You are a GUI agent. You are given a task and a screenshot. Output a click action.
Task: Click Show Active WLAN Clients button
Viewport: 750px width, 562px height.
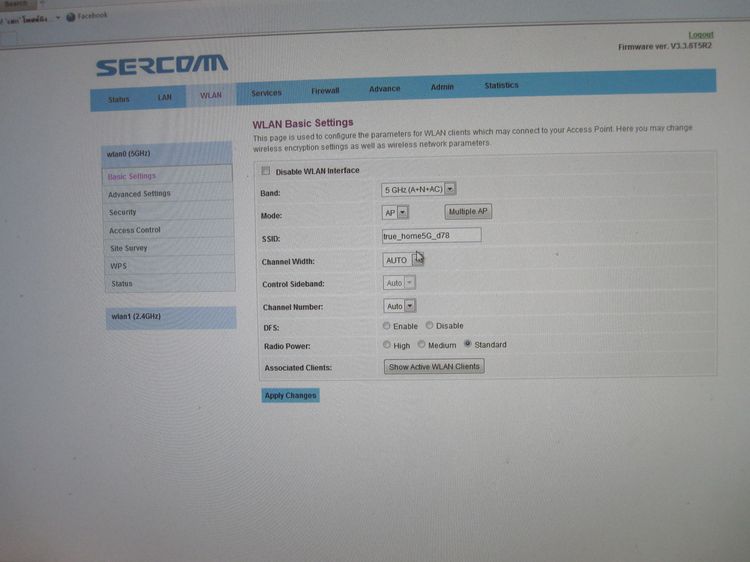434,366
